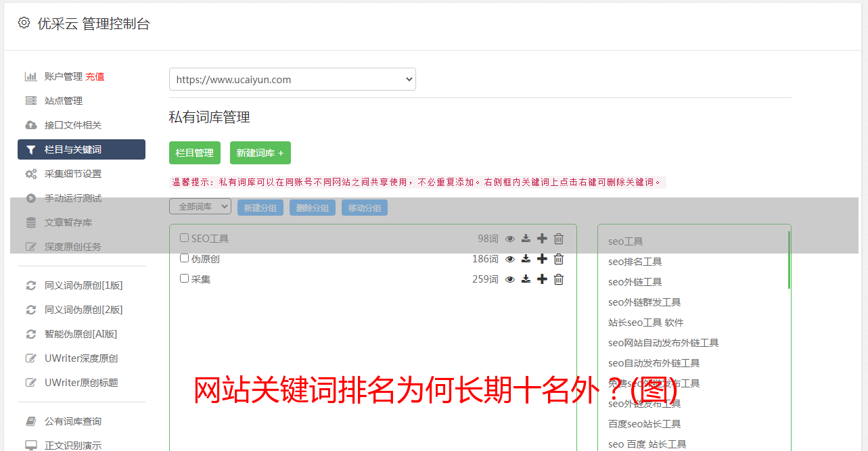Image resolution: width=868 pixels, height=451 pixels.
Task: Select keyword 百度seo站长工具
Action: coord(644,424)
